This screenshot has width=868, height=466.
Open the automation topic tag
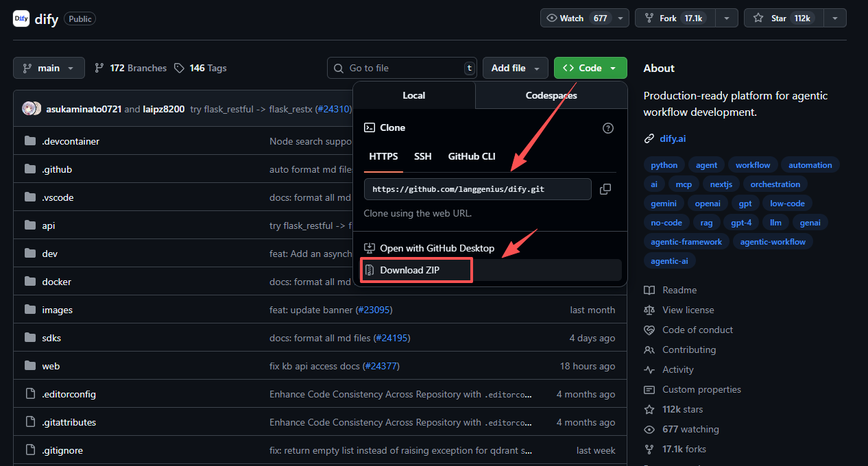click(x=810, y=165)
